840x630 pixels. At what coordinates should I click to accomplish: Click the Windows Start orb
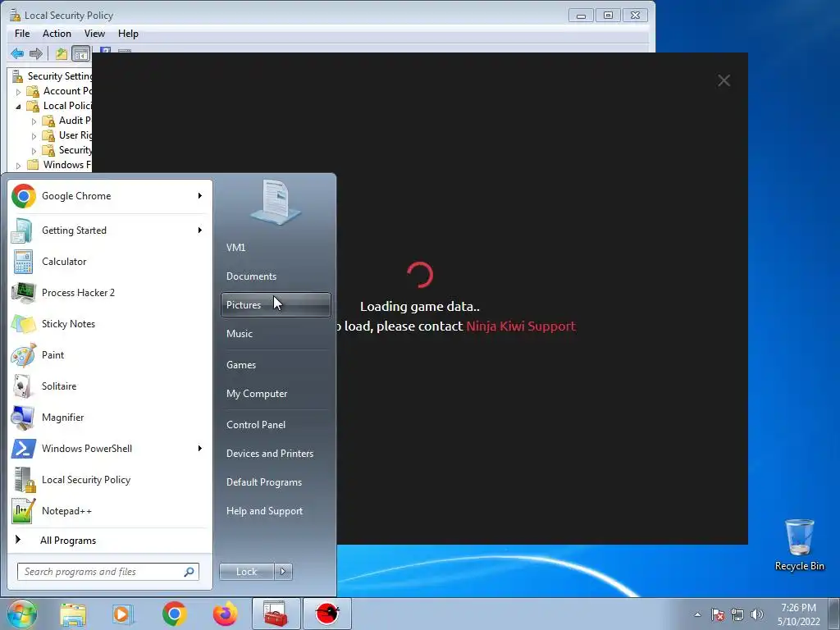pyautogui.click(x=22, y=614)
